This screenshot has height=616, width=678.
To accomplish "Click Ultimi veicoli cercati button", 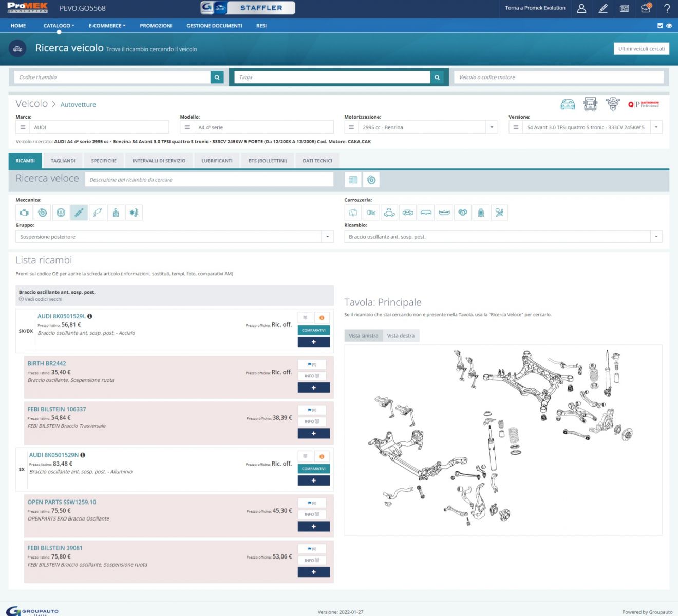I will coord(642,49).
